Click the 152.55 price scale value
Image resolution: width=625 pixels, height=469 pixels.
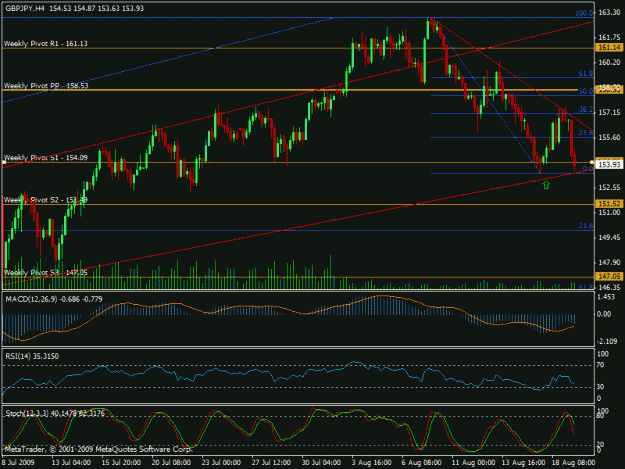coord(609,187)
